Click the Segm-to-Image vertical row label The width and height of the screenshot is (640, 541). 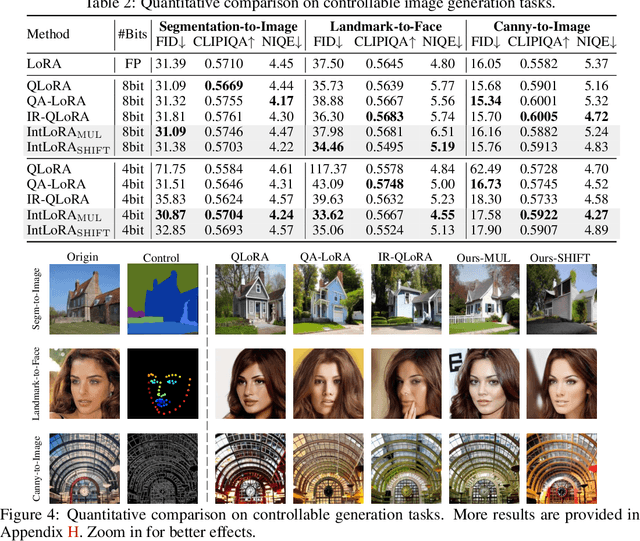click(36, 299)
